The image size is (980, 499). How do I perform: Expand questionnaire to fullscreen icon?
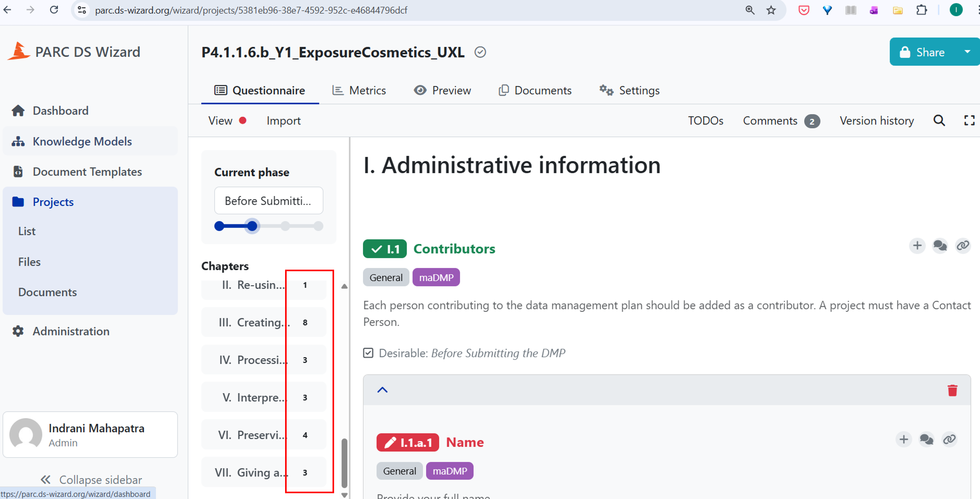tap(969, 120)
